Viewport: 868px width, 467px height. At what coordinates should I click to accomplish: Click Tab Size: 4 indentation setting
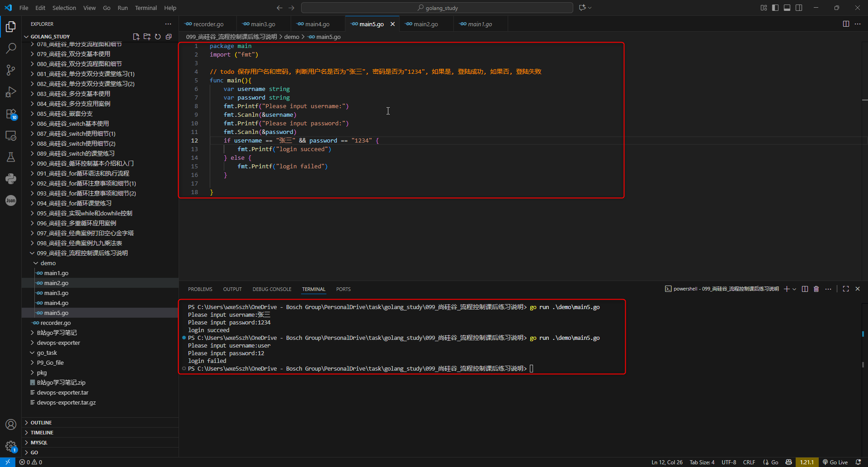tap(702, 462)
